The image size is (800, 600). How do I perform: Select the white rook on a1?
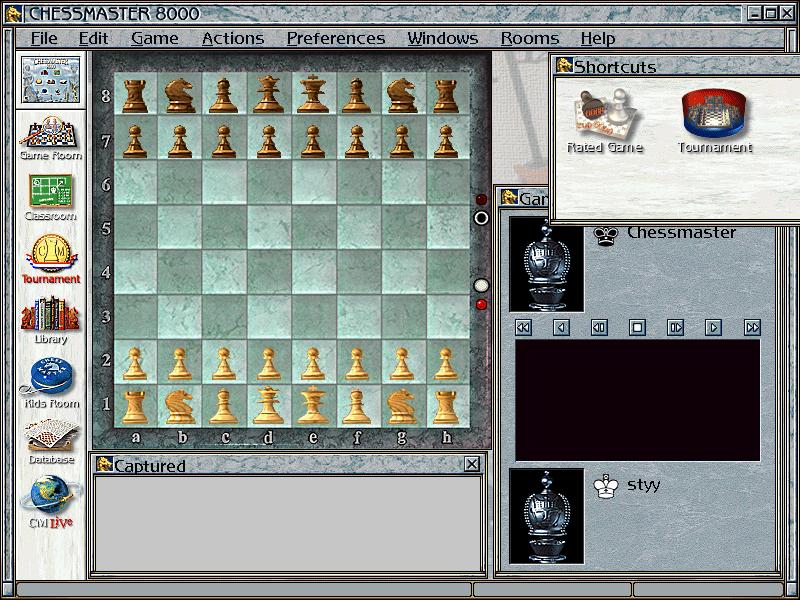pos(135,407)
